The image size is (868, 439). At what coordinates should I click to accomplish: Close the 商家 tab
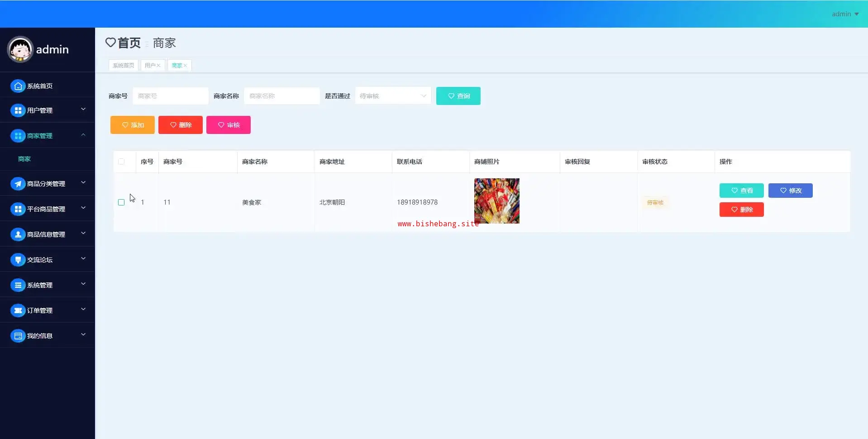185,66
